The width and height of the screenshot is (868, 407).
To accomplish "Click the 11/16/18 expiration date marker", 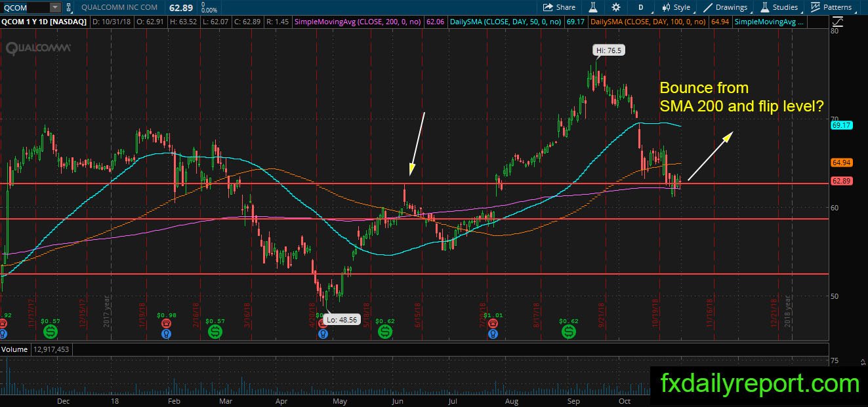I will pyautogui.click(x=709, y=315).
